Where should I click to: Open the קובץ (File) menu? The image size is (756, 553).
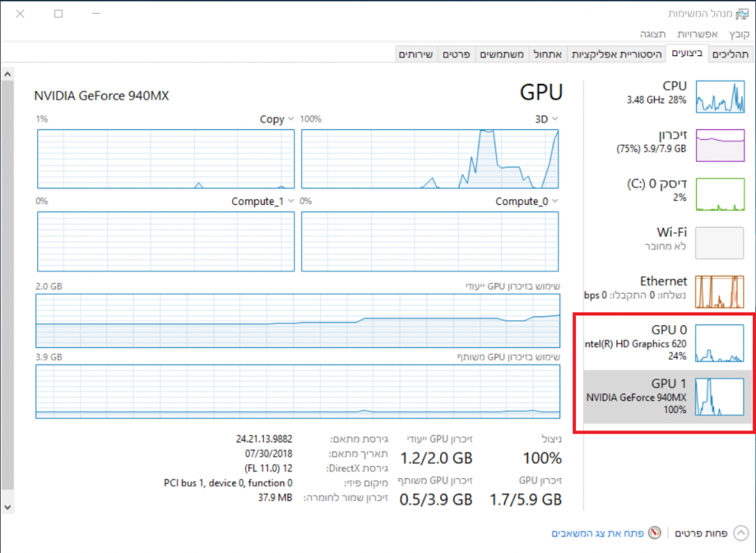[x=739, y=34]
